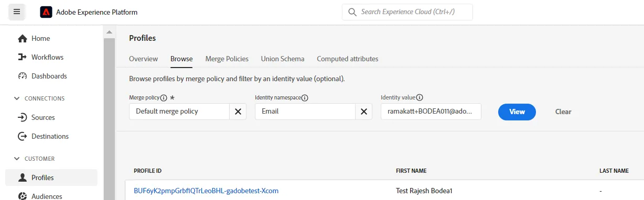Switch to the Computed attributes tab
Screen dimensions: 644x200
tap(348, 59)
